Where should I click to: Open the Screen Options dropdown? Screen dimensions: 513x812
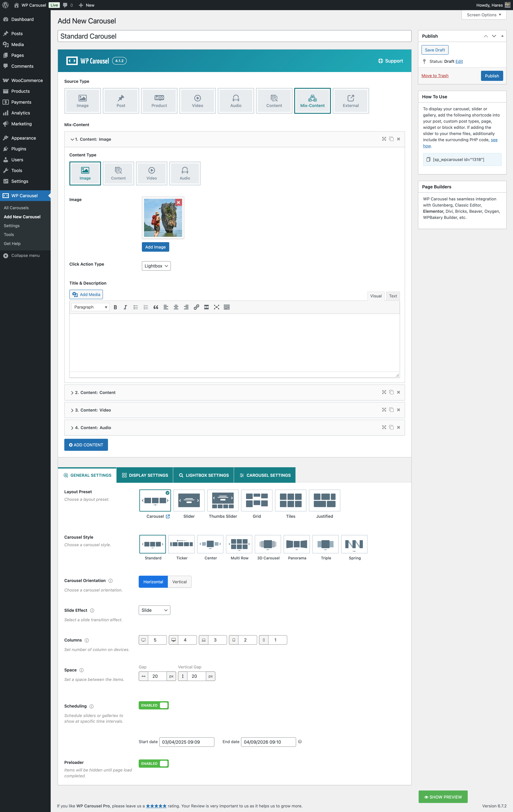(484, 15)
